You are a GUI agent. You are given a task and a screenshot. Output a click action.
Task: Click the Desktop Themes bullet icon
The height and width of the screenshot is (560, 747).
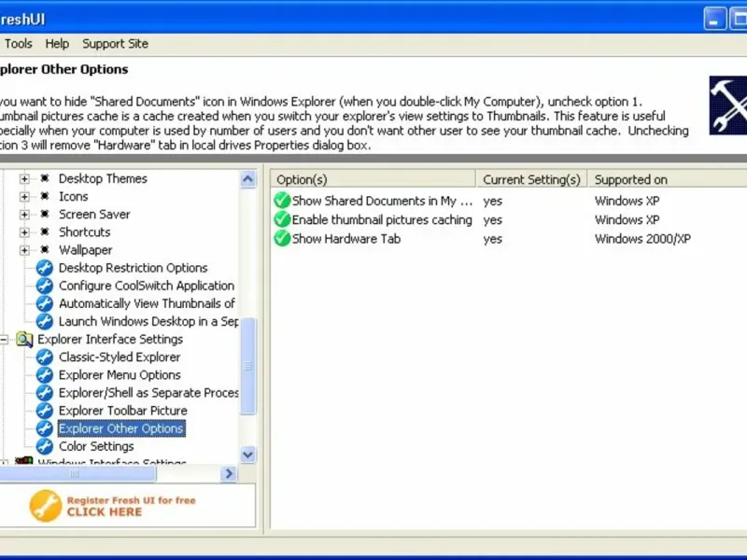point(45,178)
